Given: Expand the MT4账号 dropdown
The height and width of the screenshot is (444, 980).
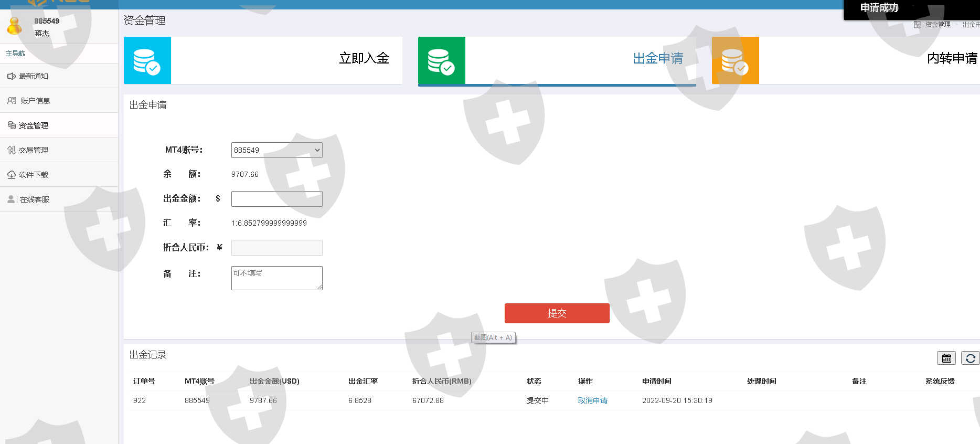Looking at the screenshot, I should (x=276, y=150).
